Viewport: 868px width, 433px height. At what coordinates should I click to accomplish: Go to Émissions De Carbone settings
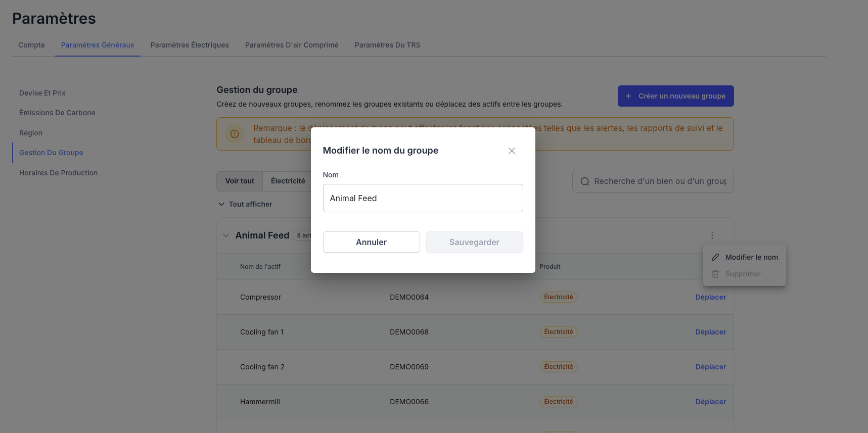tap(57, 113)
